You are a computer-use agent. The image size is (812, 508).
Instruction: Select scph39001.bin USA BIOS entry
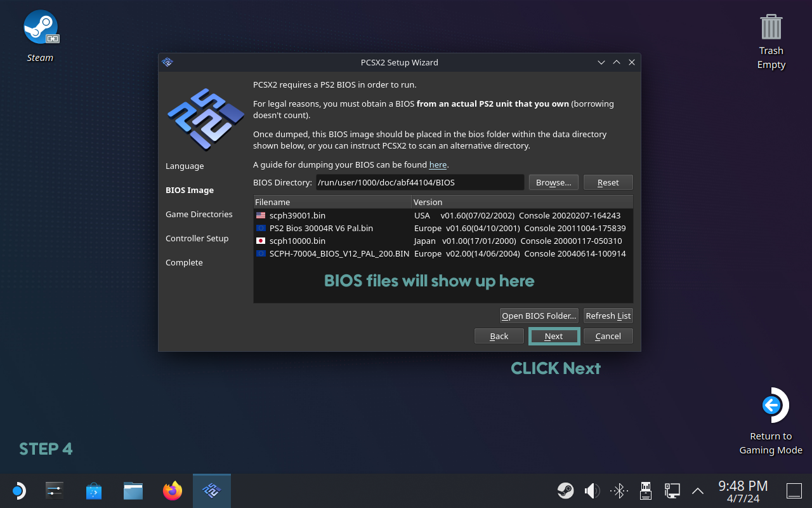point(297,215)
